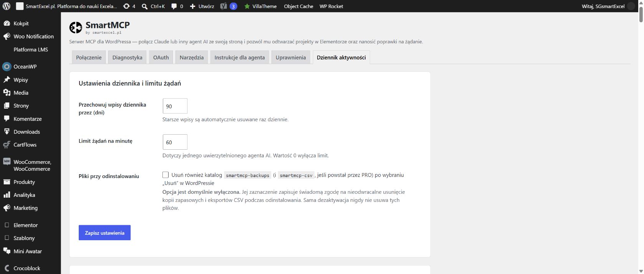644x274 pixels.
Task: Click the Crocoblock sidebar icon
Action: click(x=7, y=268)
